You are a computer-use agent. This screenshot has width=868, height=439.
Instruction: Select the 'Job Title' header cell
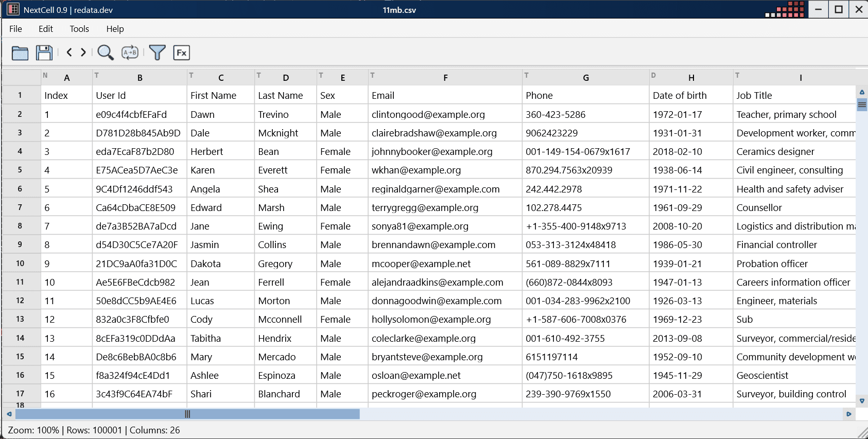(794, 95)
